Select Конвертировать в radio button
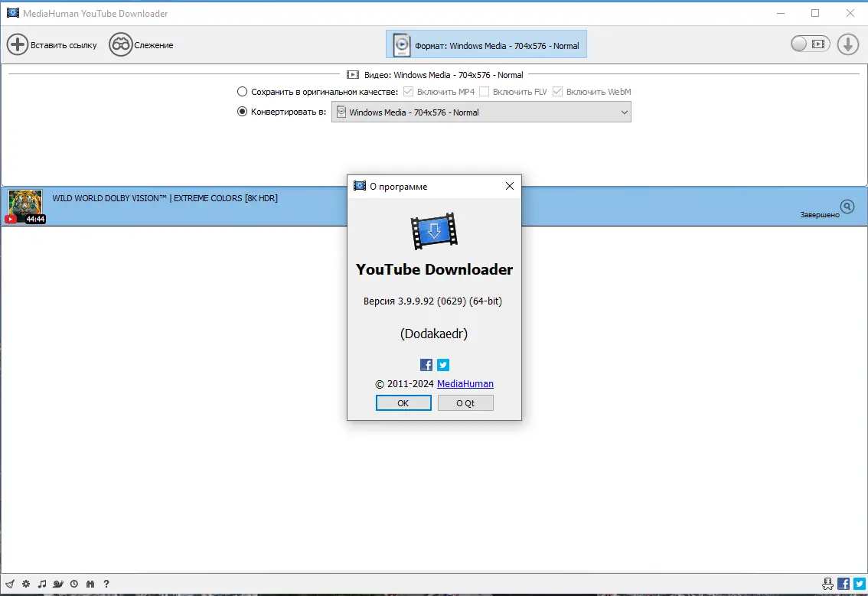This screenshot has width=868, height=596. pyautogui.click(x=242, y=112)
